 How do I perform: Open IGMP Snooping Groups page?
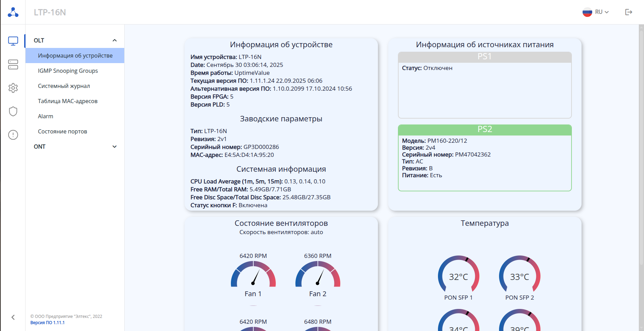click(x=75, y=71)
